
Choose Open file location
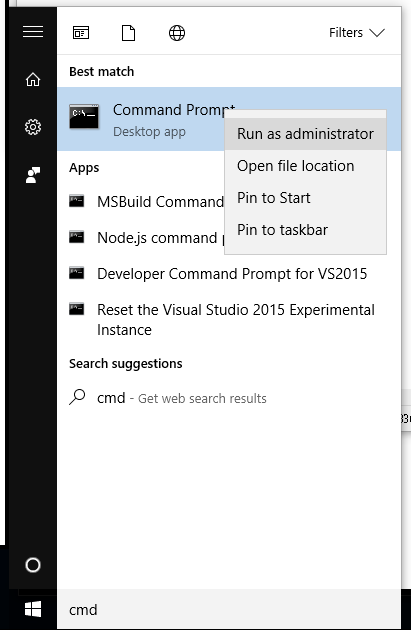pos(305,166)
